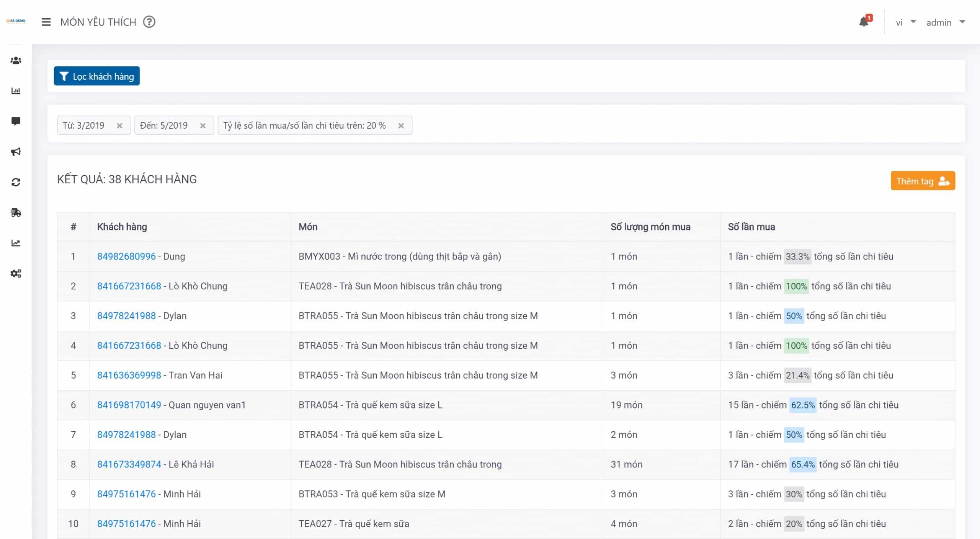Remove the 'Tỷ lệ số lần mua' filter chip

(x=401, y=126)
